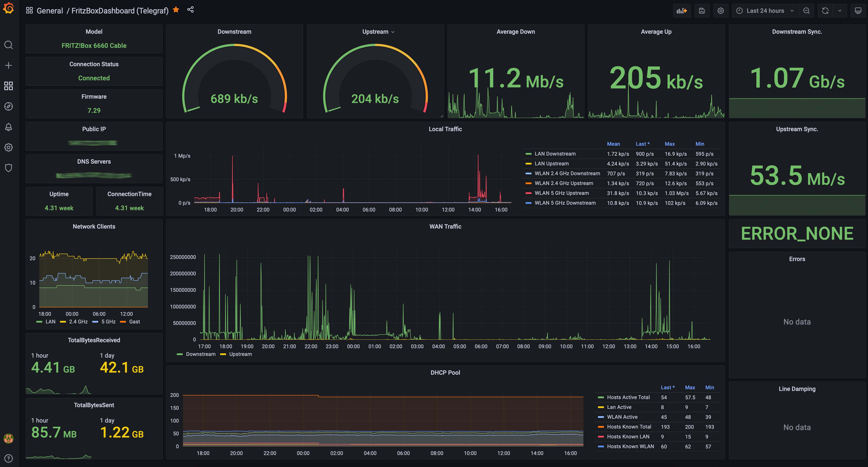Unstar the FritzBoxDashboard via the star icon
Image resolution: width=868 pixels, height=467 pixels.
click(176, 10)
